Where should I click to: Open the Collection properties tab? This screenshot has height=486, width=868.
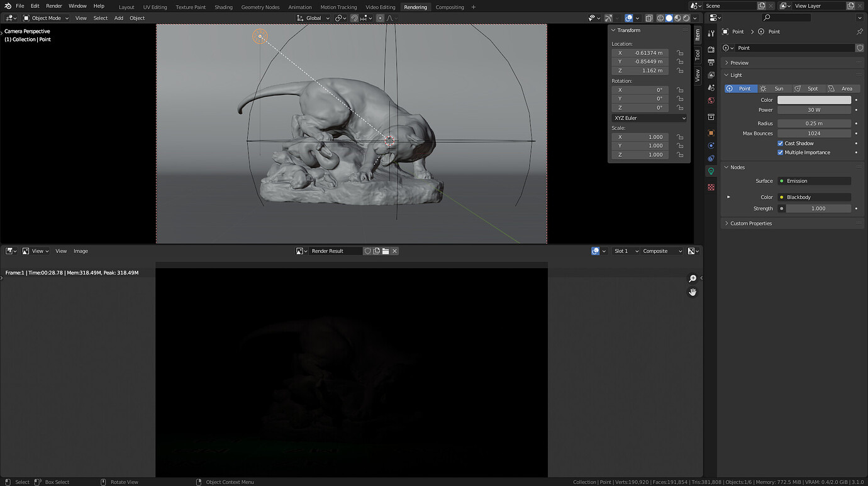(711, 117)
